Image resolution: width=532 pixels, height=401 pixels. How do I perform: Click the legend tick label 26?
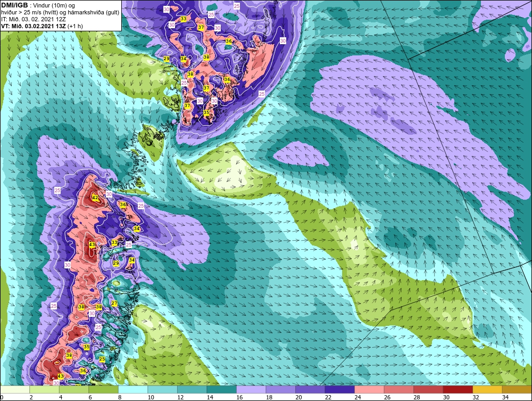click(x=387, y=397)
